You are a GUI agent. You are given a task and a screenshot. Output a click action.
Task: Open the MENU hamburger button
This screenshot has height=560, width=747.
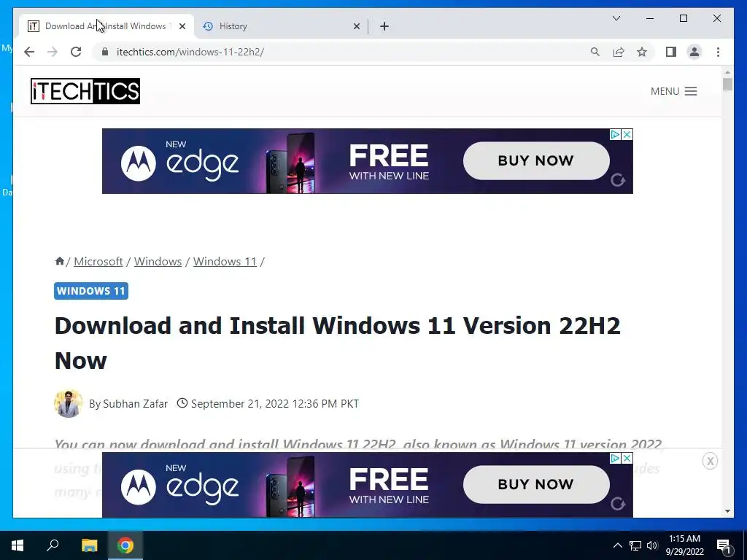pyautogui.click(x=673, y=91)
